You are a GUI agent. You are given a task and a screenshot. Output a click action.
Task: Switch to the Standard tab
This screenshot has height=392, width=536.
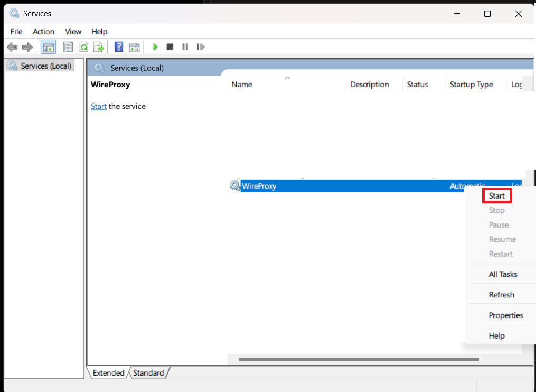tap(148, 373)
